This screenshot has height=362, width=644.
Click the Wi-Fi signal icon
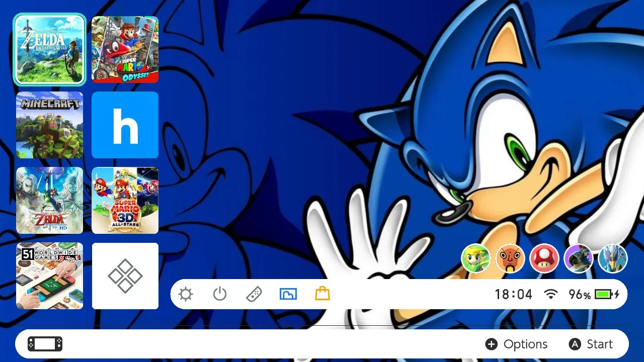551,294
